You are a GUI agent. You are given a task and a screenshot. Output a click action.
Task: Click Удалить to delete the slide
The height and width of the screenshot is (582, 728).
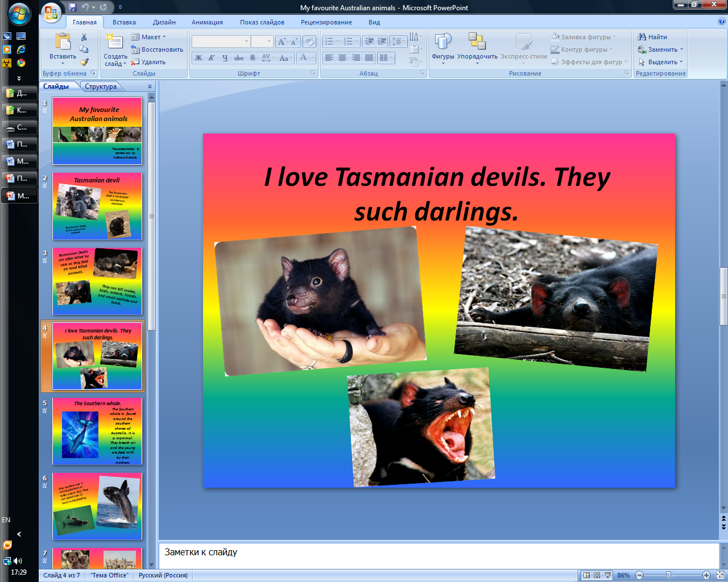click(148, 62)
